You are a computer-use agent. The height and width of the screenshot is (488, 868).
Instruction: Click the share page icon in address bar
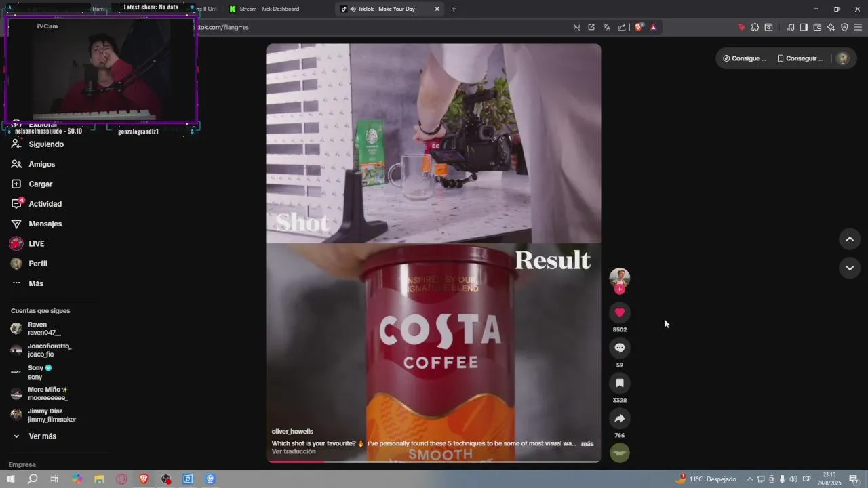622,27
